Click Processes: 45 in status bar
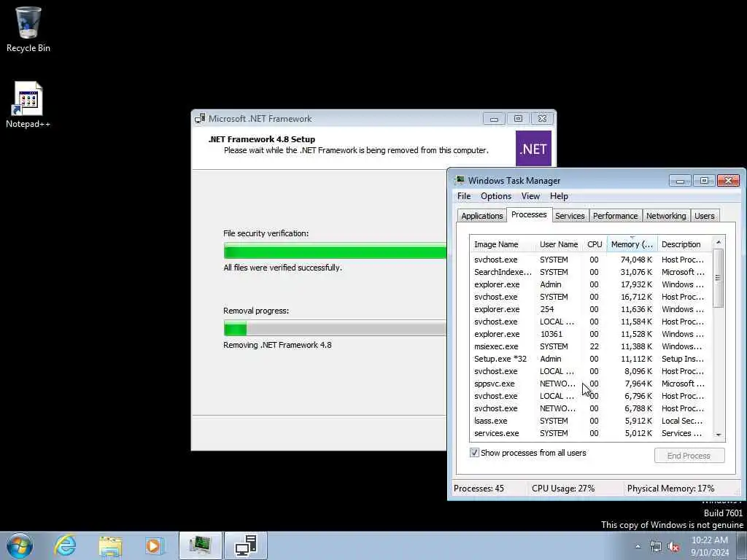 click(x=479, y=489)
